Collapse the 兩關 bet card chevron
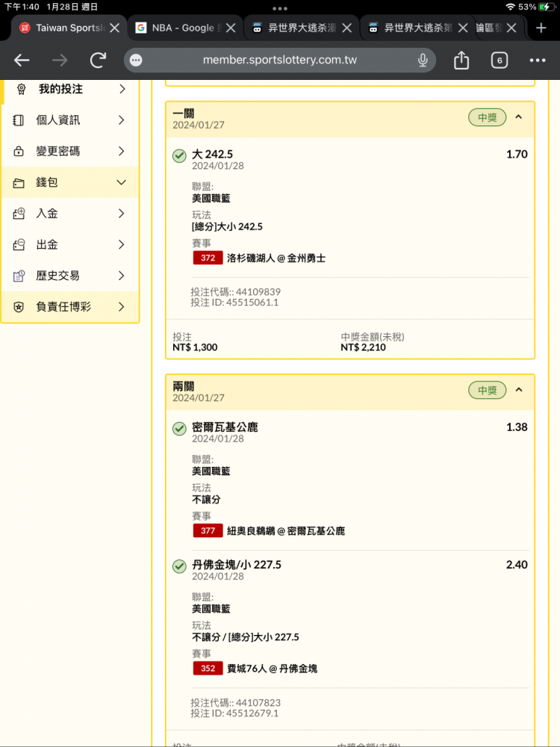This screenshot has width=560, height=747. pyautogui.click(x=519, y=390)
